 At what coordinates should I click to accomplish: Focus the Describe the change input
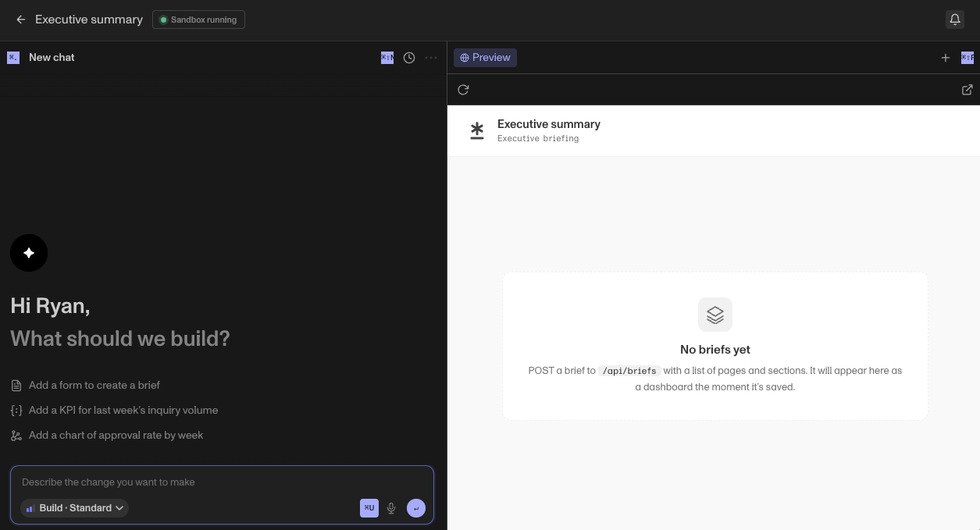[222, 482]
